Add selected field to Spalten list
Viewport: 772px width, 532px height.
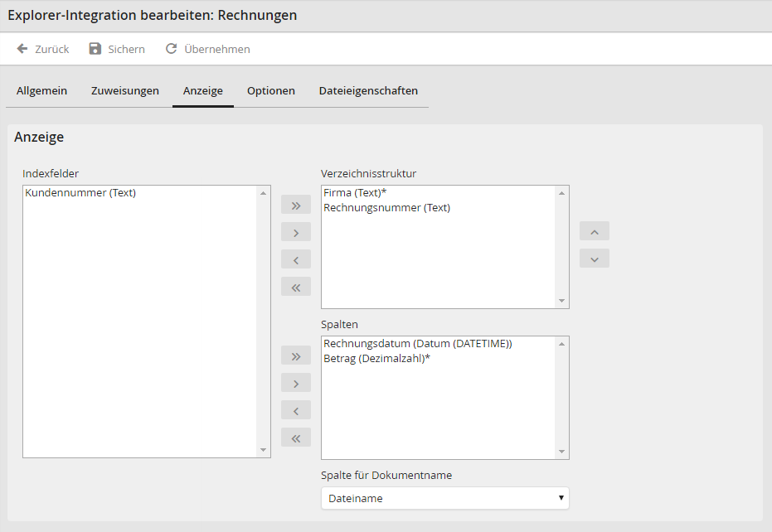296,383
